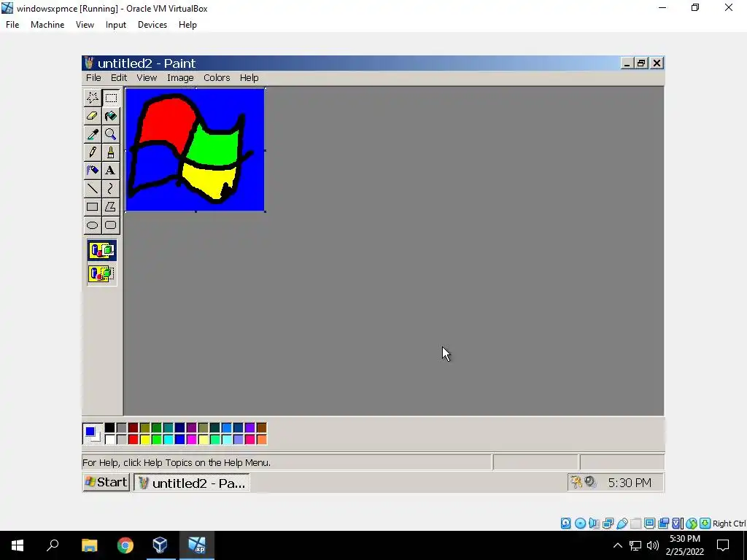Viewport: 747px width, 560px height.
Task: Click VirtualBox USB status icon
Action: point(622,524)
